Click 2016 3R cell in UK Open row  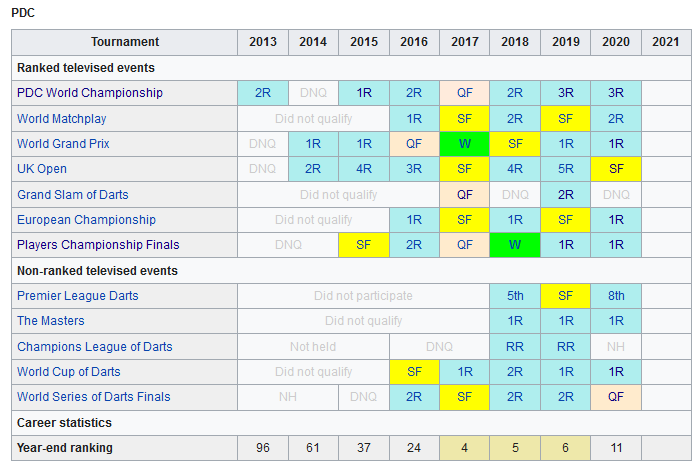(x=414, y=169)
